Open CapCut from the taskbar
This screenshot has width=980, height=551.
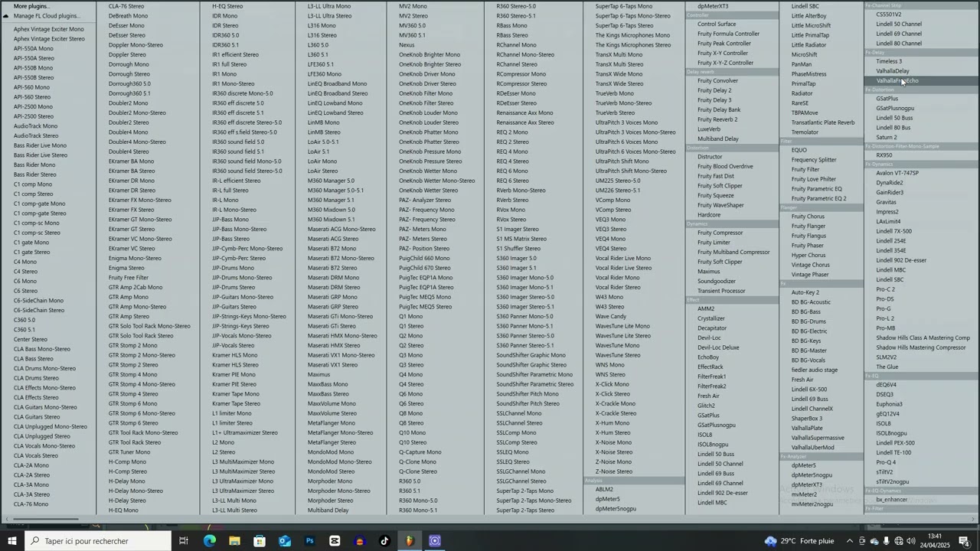tap(335, 541)
